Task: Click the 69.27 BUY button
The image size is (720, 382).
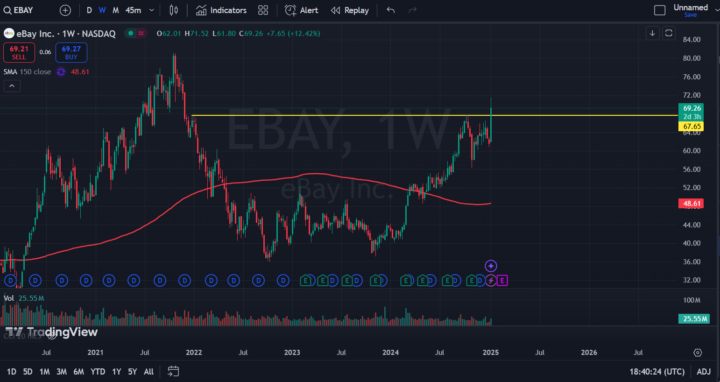Action: click(x=71, y=52)
